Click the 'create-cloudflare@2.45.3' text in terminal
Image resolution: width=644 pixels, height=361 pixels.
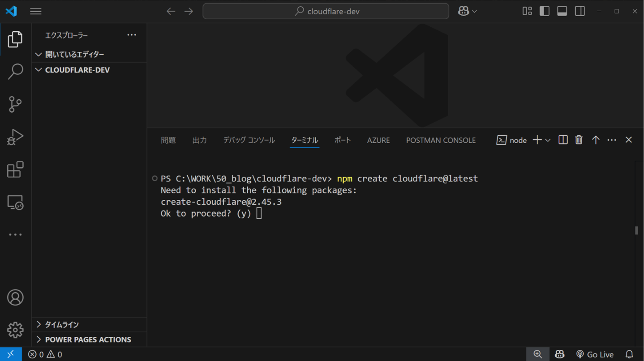tap(221, 202)
